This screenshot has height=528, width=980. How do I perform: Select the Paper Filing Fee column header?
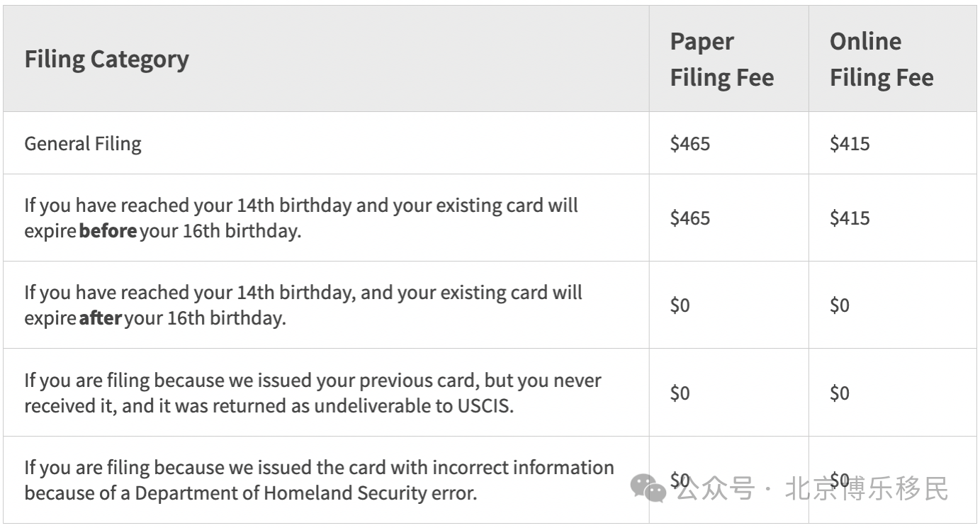[721, 59]
